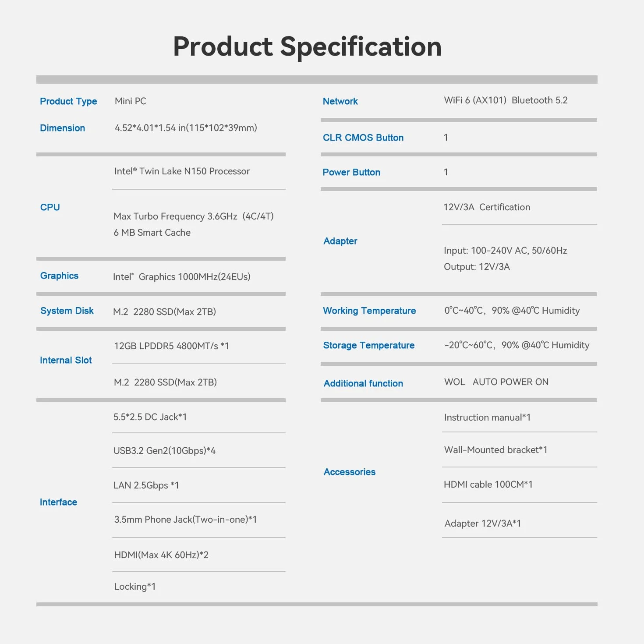The image size is (644, 644).
Task: Click Intel Twin Lake N150 Processor text
Action: coord(182,171)
